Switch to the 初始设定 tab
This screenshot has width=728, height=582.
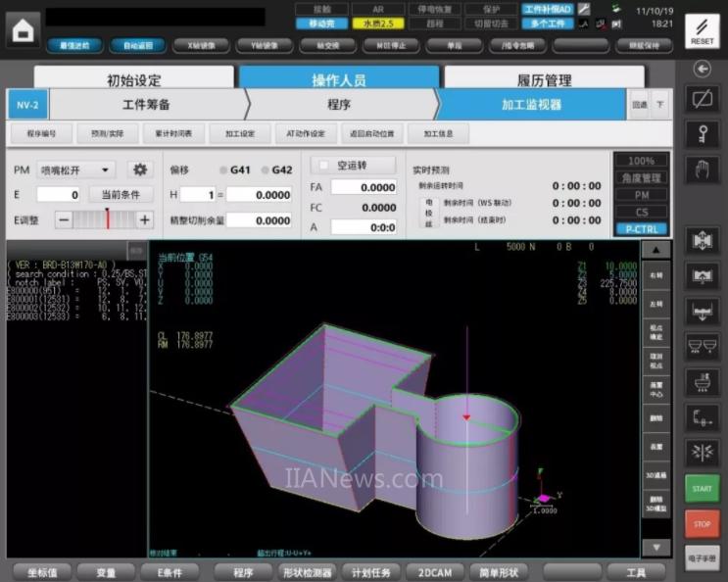(x=133, y=80)
